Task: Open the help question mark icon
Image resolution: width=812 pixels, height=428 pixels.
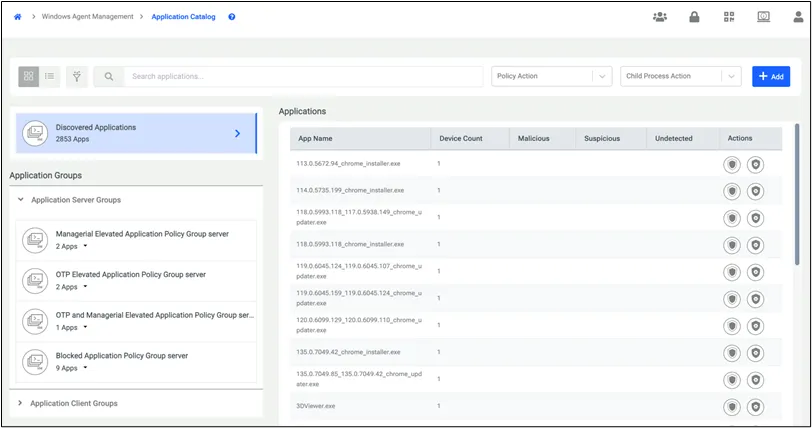Action: (x=231, y=17)
